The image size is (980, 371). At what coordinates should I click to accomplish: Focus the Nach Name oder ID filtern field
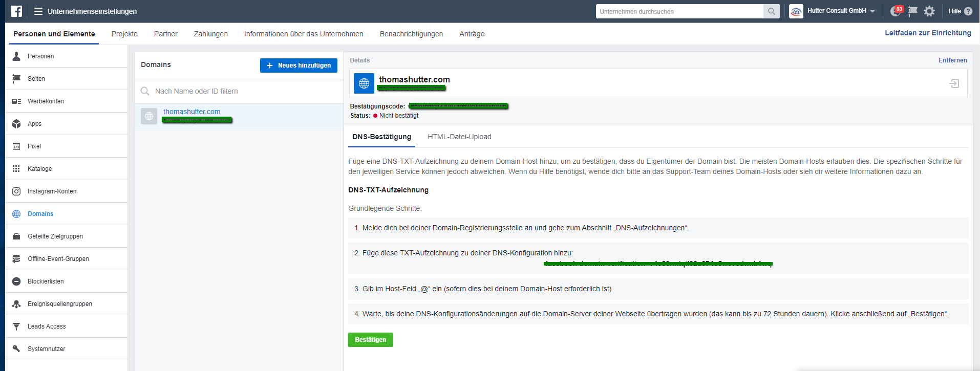(239, 91)
